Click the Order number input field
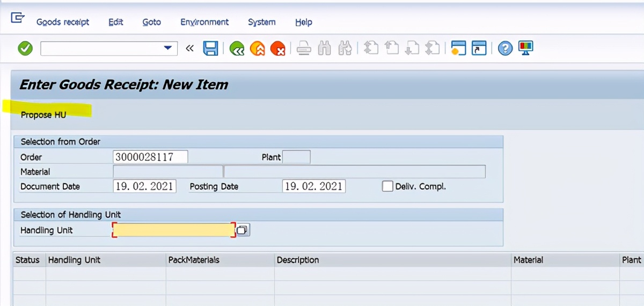Viewport: 644px width, 306px height. (x=151, y=157)
